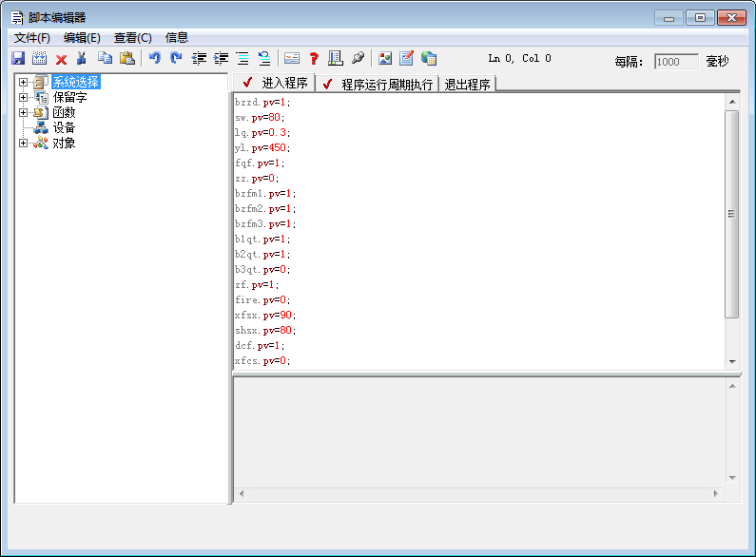The width and height of the screenshot is (756, 557).
Task: Open the 文件(F) menu
Action: 32,38
